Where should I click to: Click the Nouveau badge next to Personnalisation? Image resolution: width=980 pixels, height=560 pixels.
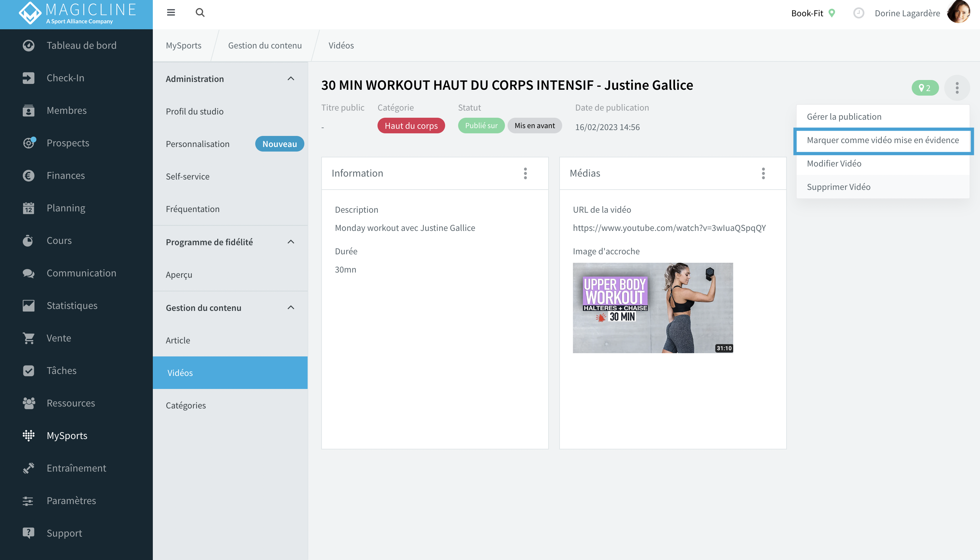tap(280, 144)
